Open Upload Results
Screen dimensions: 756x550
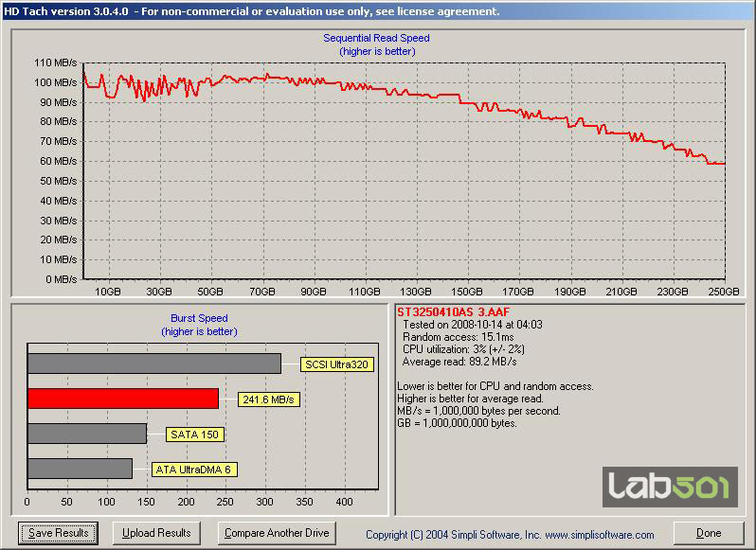click(x=156, y=533)
